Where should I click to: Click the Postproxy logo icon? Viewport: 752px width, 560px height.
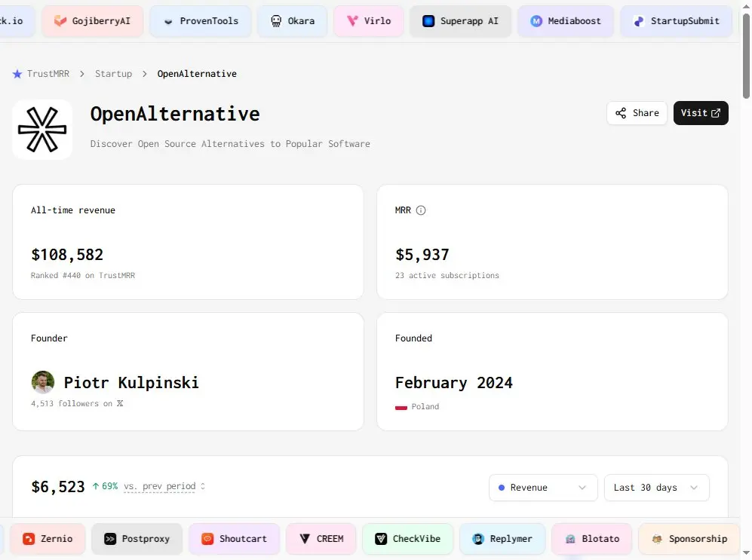[x=110, y=539]
